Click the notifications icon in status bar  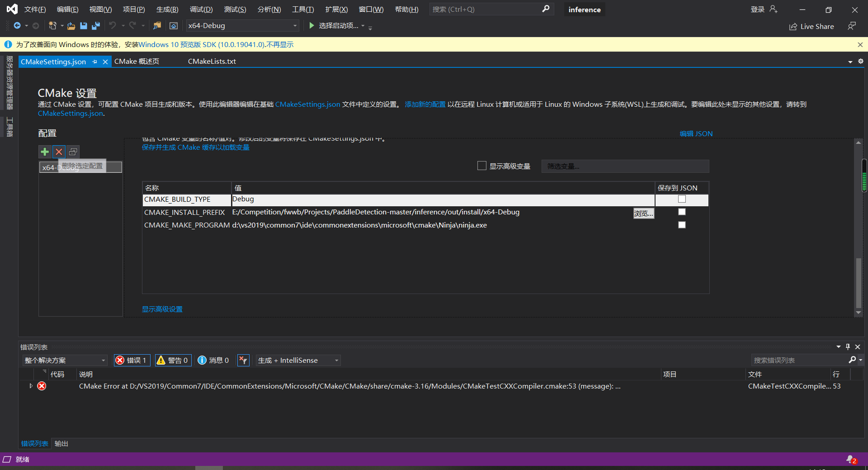pos(851,460)
